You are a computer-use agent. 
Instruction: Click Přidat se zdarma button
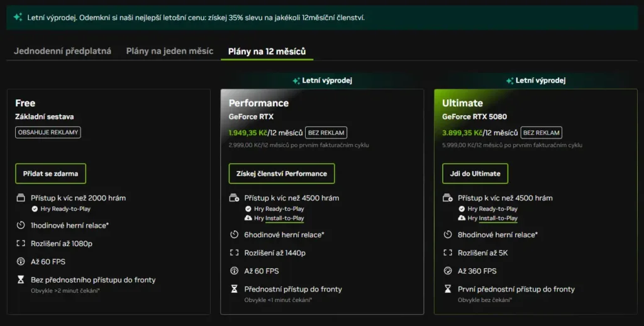pyautogui.click(x=50, y=174)
